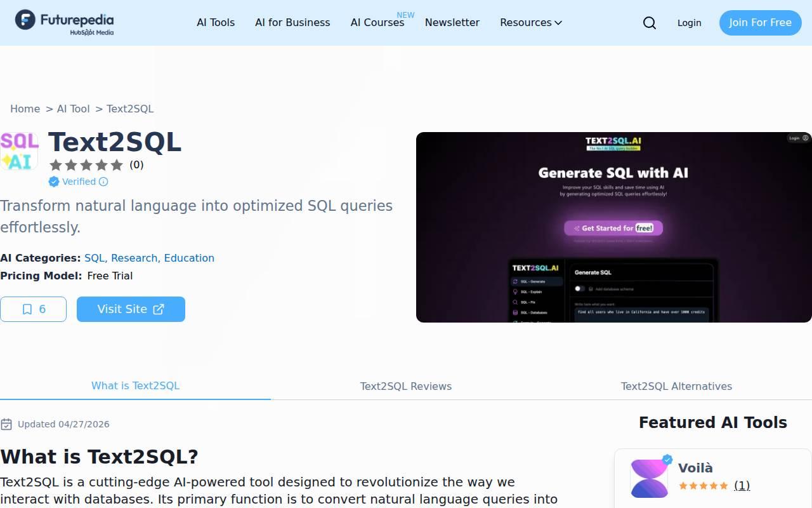812x508 pixels.
Task: Open AI Courses menu item
Action: [x=377, y=23]
